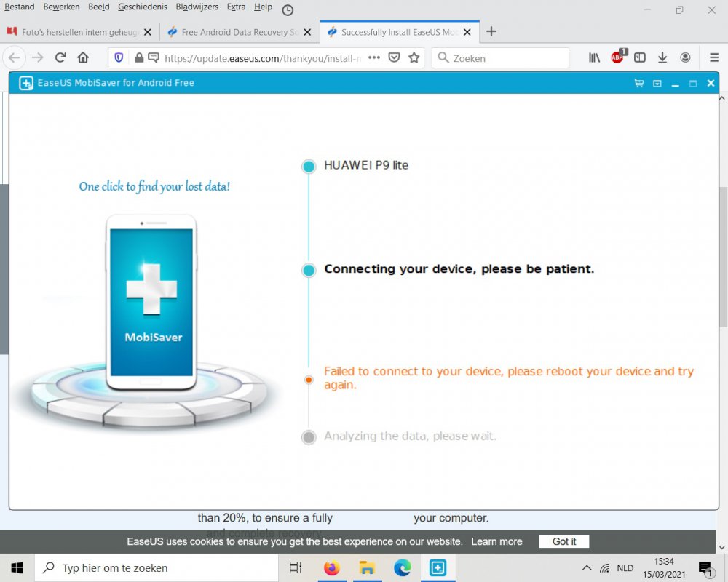Open the Bestand menu

(20, 7)
